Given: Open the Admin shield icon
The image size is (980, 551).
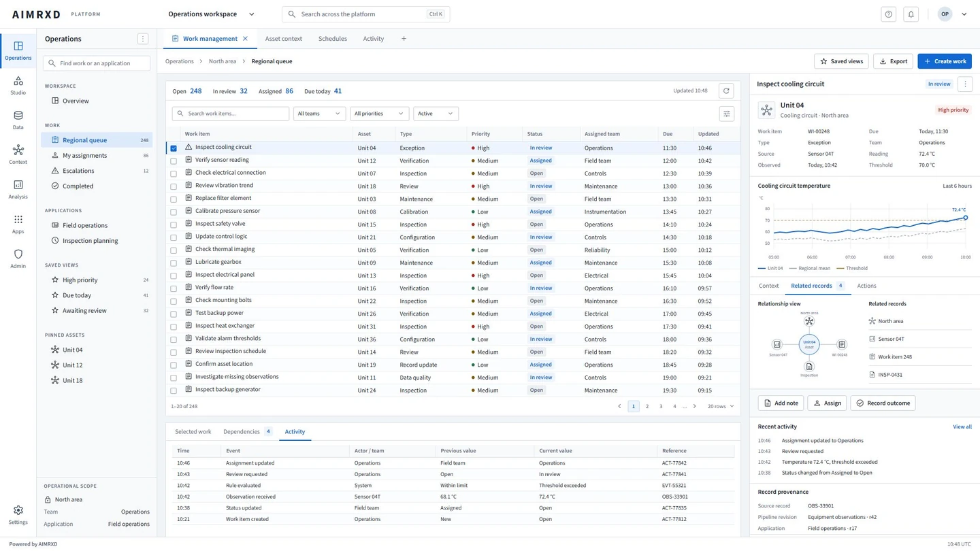Looking at the screenshot, I should (18, 254).
